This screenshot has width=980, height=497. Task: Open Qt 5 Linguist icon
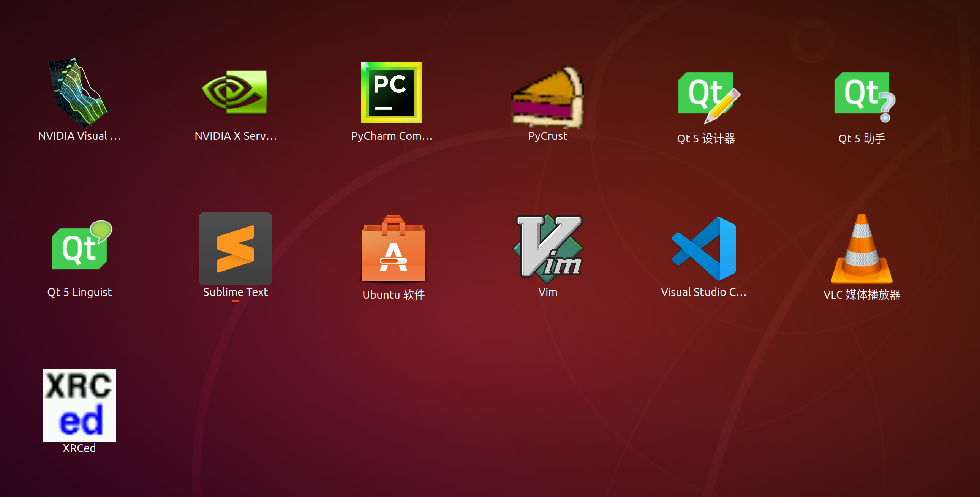pos(80,247)
